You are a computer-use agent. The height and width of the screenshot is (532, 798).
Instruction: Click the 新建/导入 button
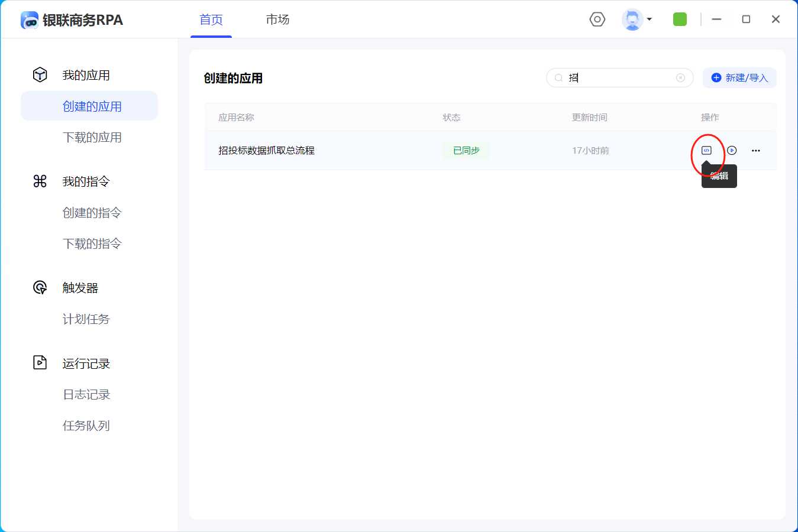pyautogui.click(x=739, y=78)
